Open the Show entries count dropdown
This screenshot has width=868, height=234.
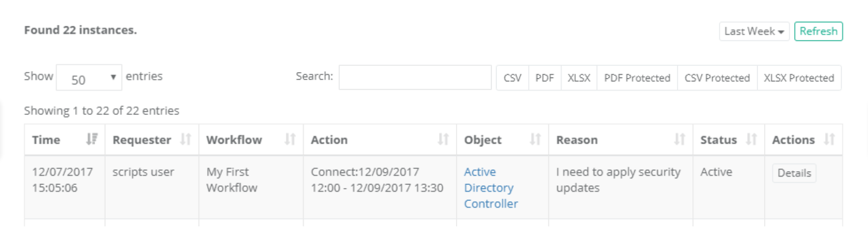click(x=89, y=78)
